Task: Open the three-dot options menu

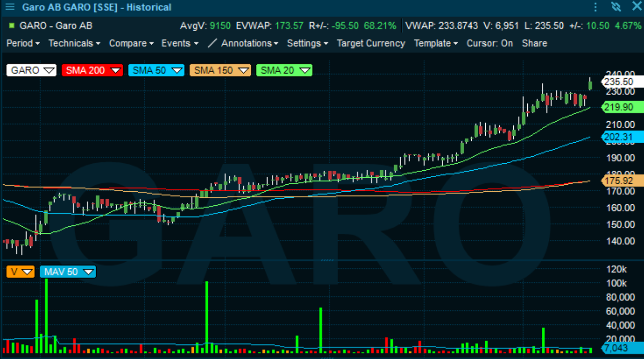Action: [595, 7]
